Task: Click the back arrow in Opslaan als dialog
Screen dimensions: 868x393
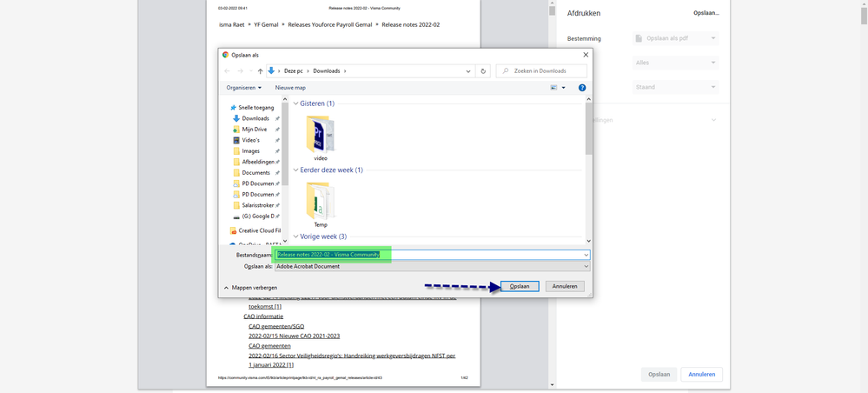Action: point(227,71)
